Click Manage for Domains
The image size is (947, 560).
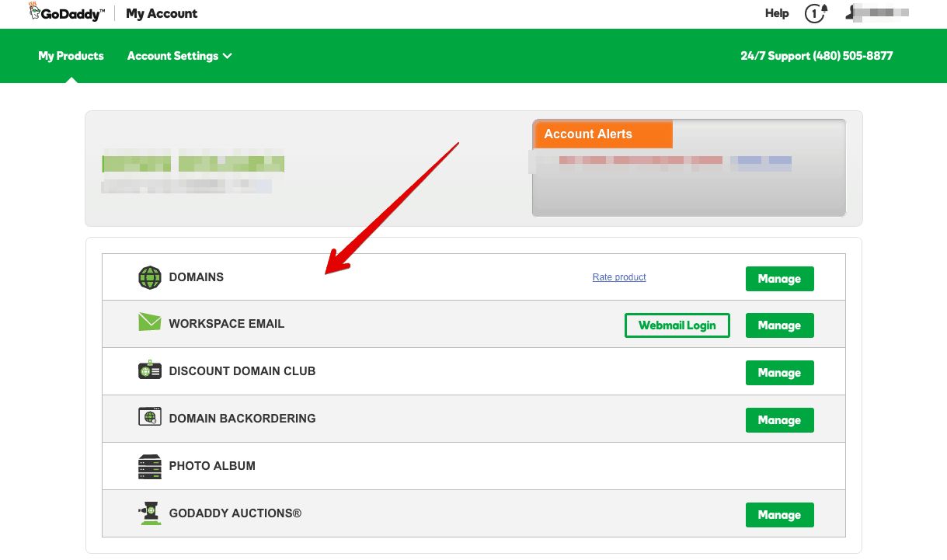click(780, 279)
